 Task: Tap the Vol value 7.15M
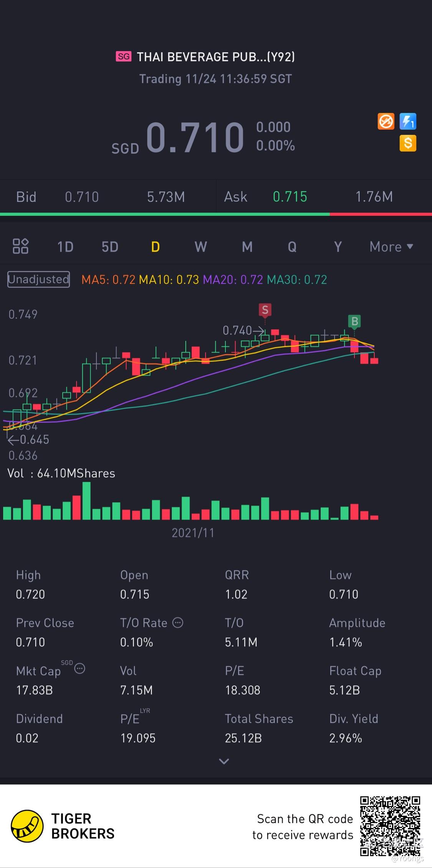(x=136, y=690)
